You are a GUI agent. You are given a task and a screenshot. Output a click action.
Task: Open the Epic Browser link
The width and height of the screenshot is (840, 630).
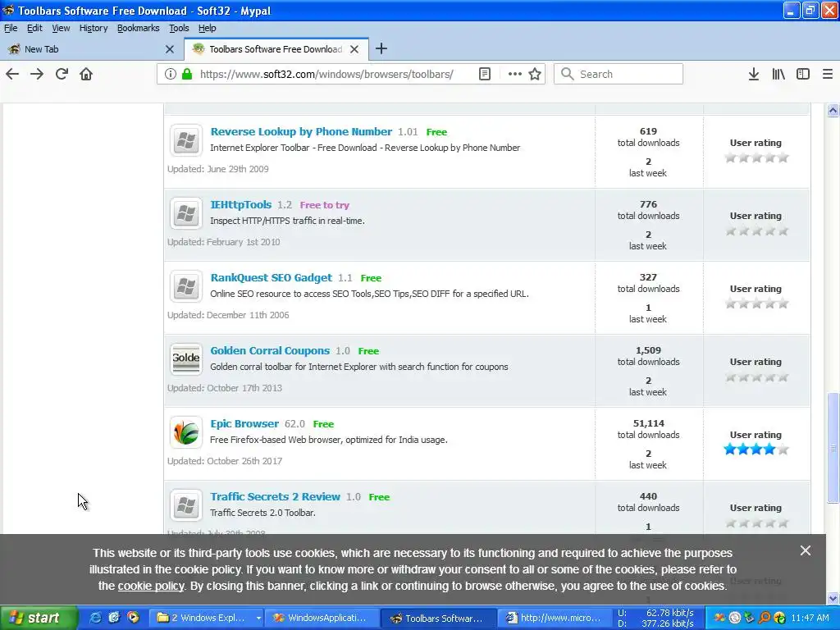click(x=244, y=423)
